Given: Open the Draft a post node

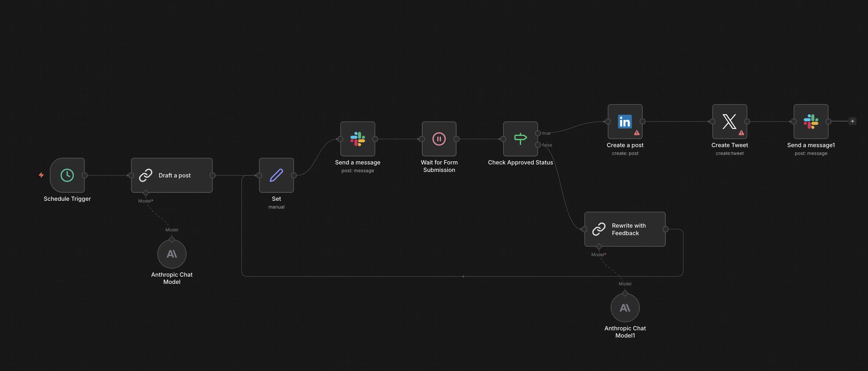Looking at the screenshot, I should pyautogui.click(x=172, y=175).
